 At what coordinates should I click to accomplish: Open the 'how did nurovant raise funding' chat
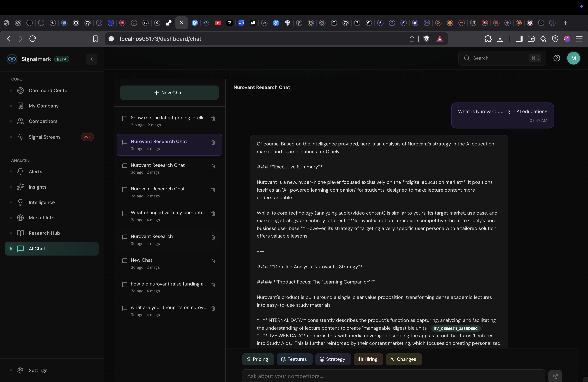(168, 284)
